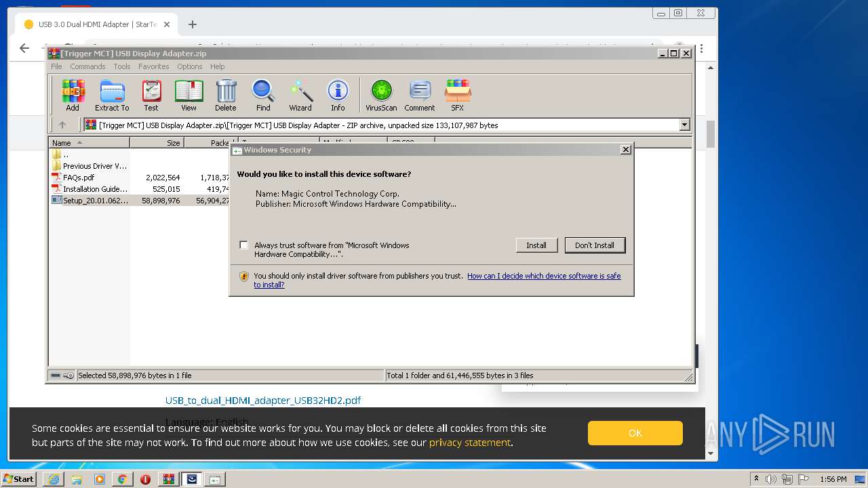Click the Extract To toolbar icon
The image size is (868, 488).
[x=112, y=95]
